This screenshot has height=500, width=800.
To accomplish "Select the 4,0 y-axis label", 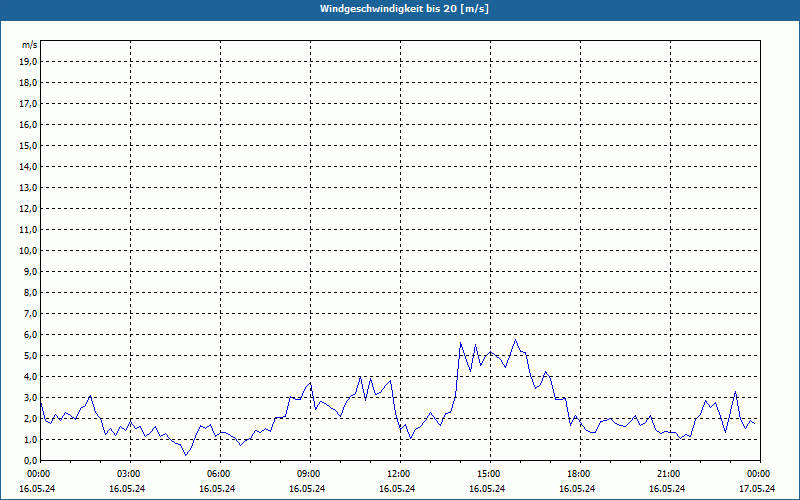I will 31,376.
